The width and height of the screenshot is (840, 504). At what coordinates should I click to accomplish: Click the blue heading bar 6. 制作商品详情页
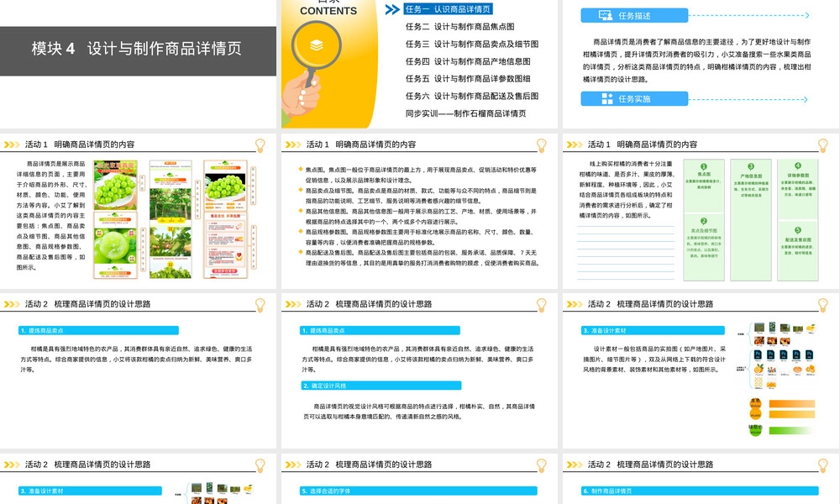700,491
